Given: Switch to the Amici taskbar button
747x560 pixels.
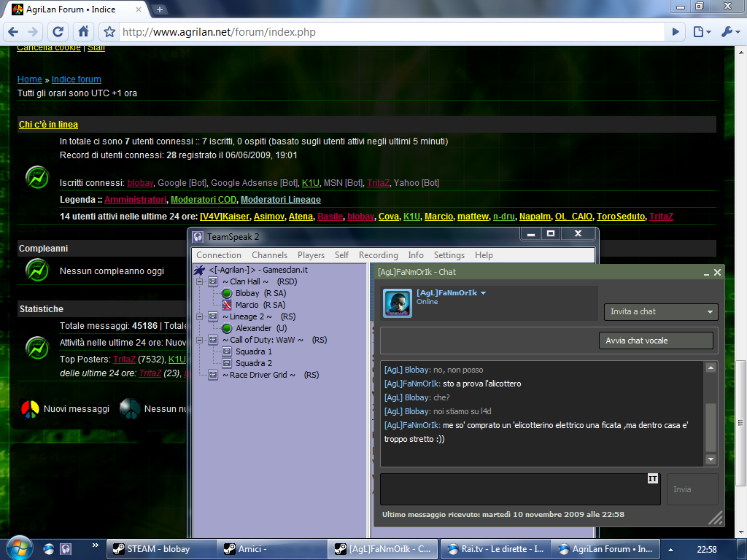Looking at the screenshot, I should tap(272, 549).
